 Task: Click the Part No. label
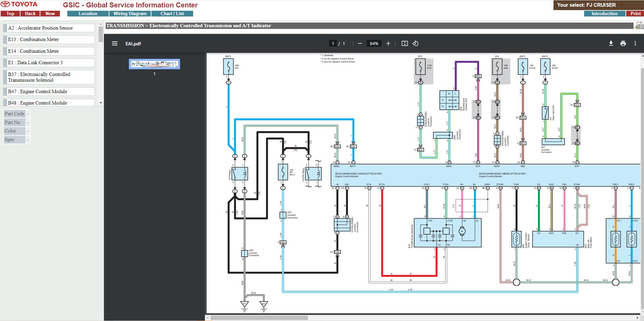[14, 122]
